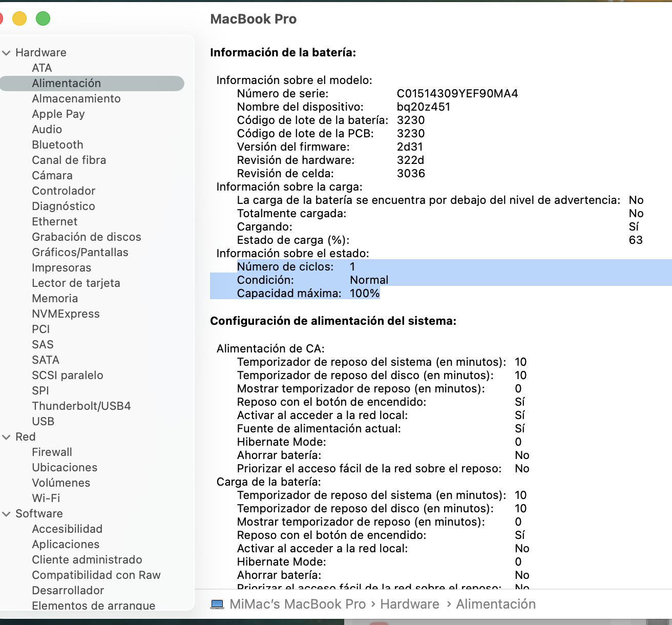Open Thunderbolt/USB4 in the sidebar
672x625 pixels.
click(x=81, y=406)
